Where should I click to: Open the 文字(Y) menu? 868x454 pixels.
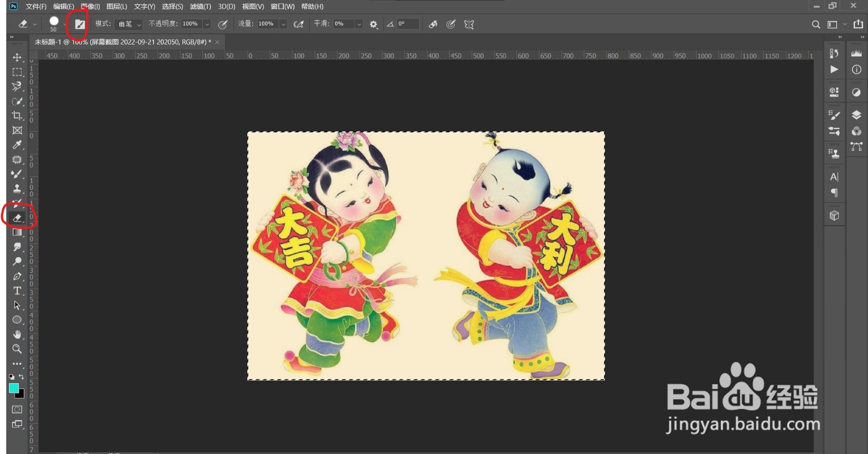pos(144,7)
